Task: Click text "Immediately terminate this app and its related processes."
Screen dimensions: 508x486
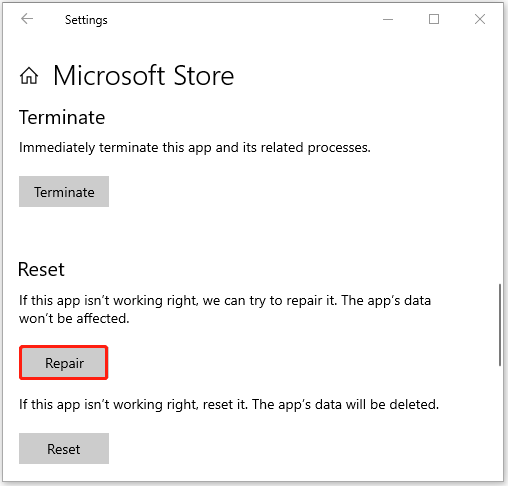Action: (195, 148)
